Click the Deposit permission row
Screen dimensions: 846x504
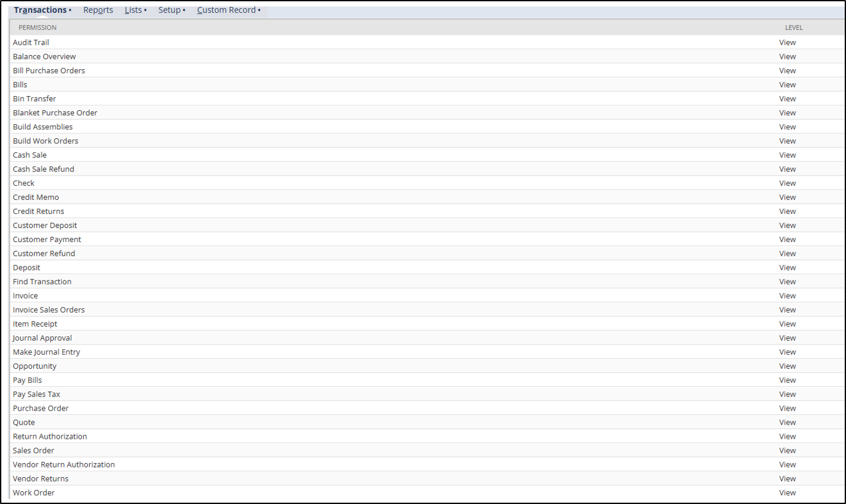pyautogui.click(x=427, y=268)
